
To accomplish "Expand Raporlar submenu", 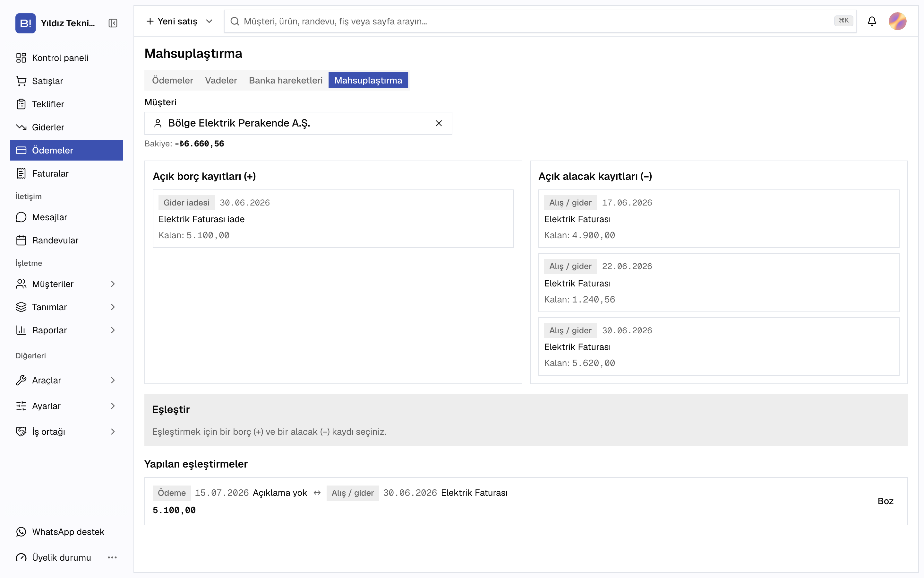I will (113, 330).
